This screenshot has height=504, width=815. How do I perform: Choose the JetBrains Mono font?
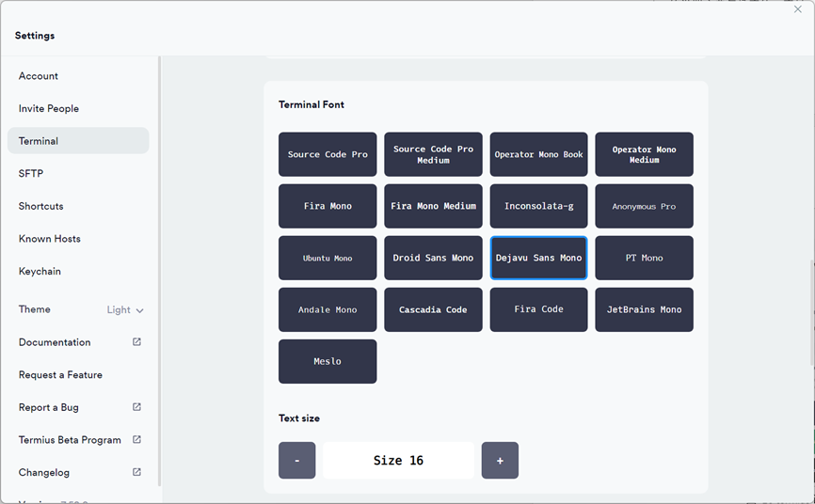pos(644,309)
